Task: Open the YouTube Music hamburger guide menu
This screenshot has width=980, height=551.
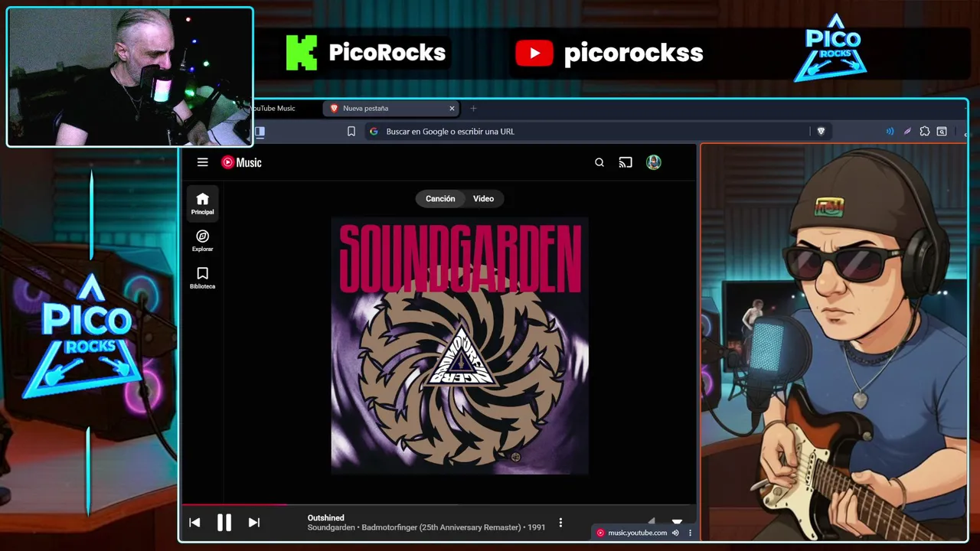Action: tap(202, 162)
